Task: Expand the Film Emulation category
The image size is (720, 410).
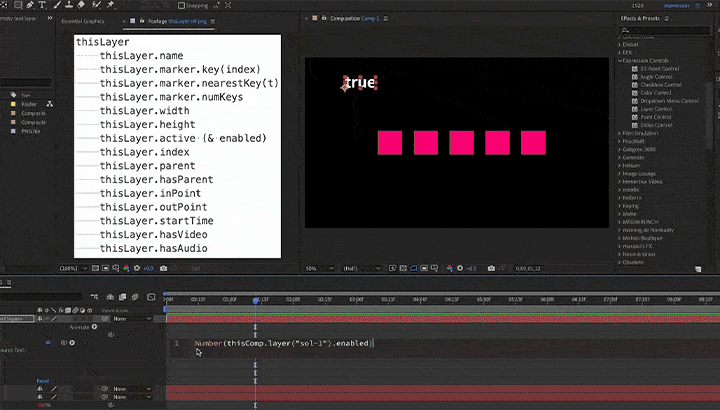Action: [x=619, y=133]
